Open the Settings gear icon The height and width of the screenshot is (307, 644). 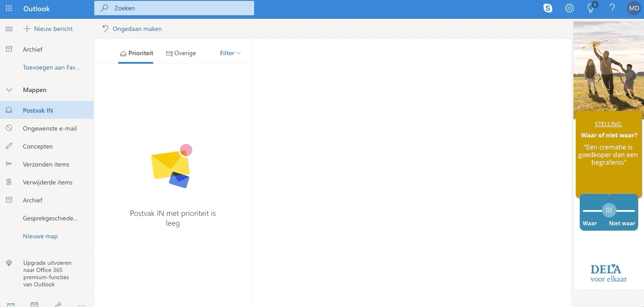[569, 8]
